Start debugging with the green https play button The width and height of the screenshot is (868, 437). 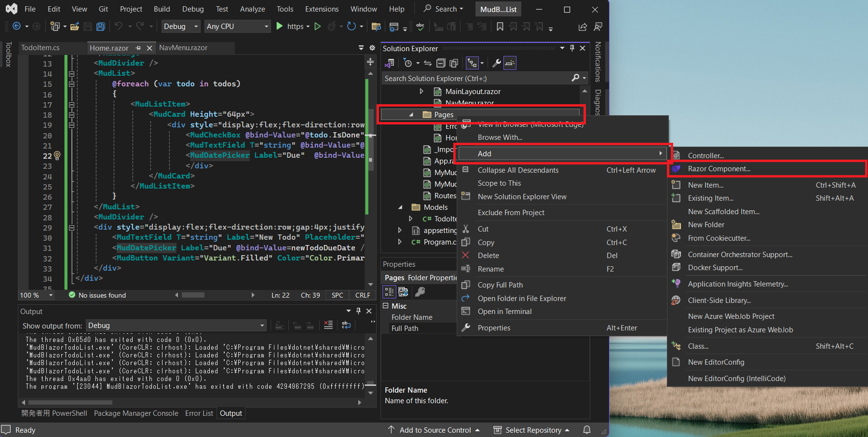[279, 27]
